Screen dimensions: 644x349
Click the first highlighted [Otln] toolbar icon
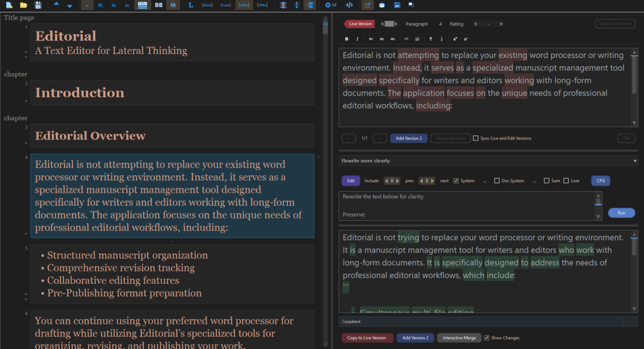(x=244, y=5)
